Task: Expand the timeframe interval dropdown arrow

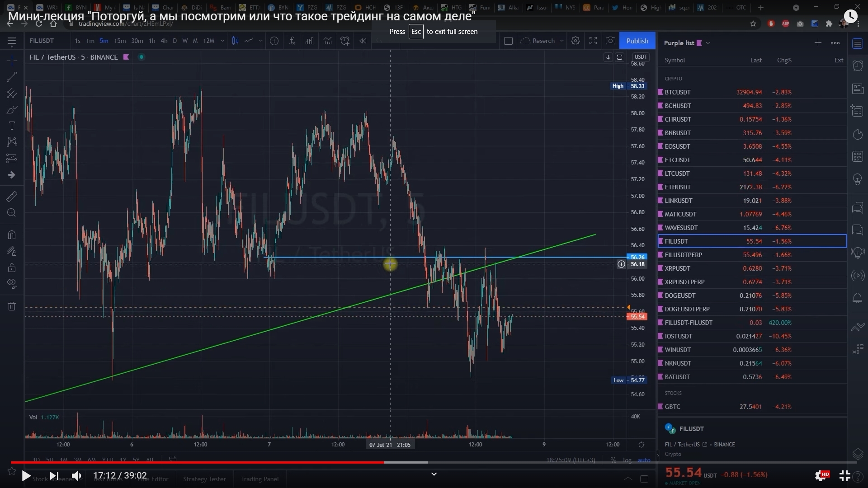Action: pyautogui.click(x=222, y=41)
